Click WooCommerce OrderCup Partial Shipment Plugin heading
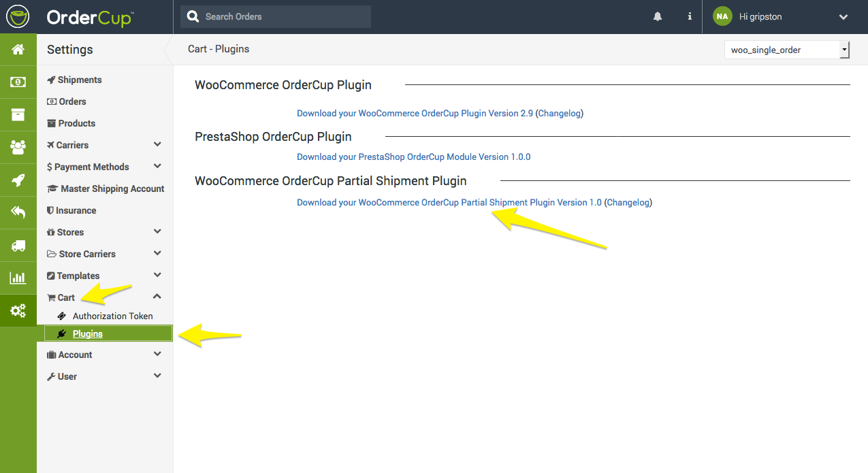 click(331, 181)
